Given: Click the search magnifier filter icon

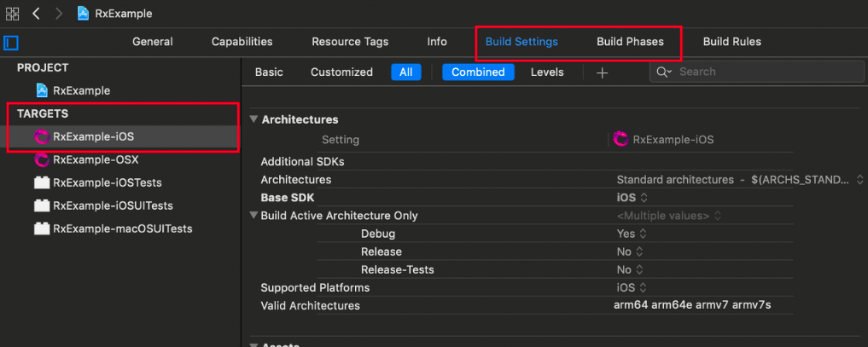Looking at the screenshot, I should (664, 72).
